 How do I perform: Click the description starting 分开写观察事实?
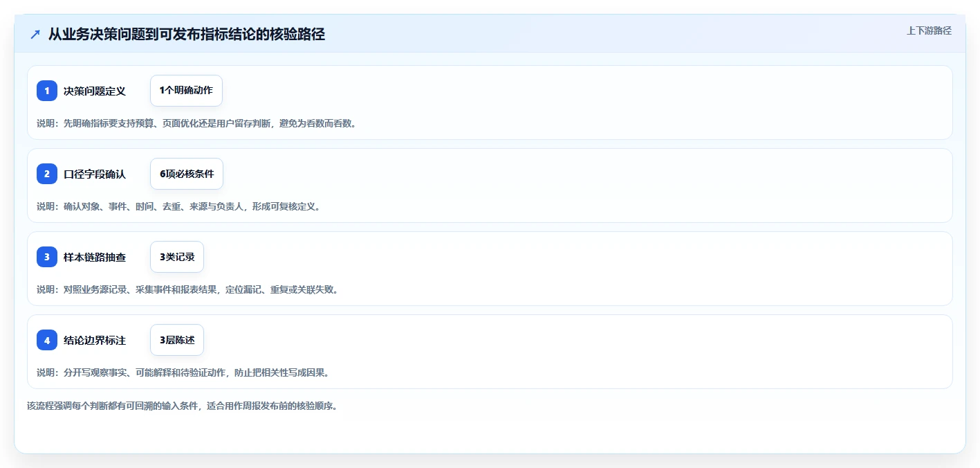[183, 372]
